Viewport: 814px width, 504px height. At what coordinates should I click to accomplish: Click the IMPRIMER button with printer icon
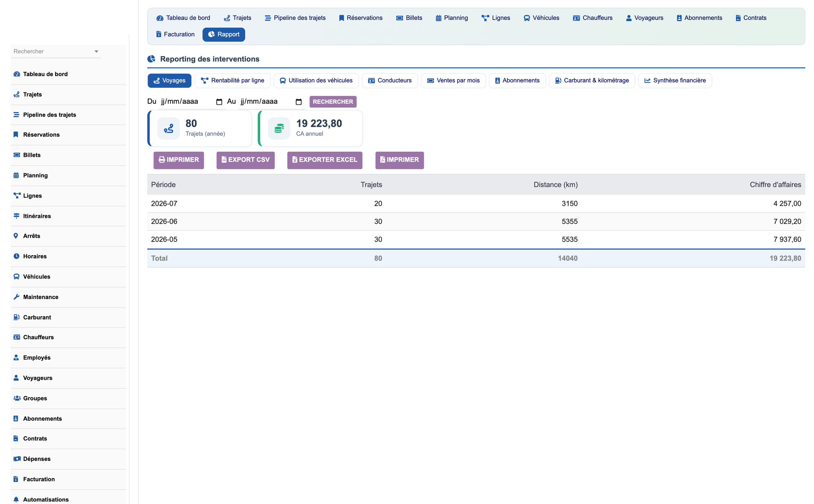(179, 160)
